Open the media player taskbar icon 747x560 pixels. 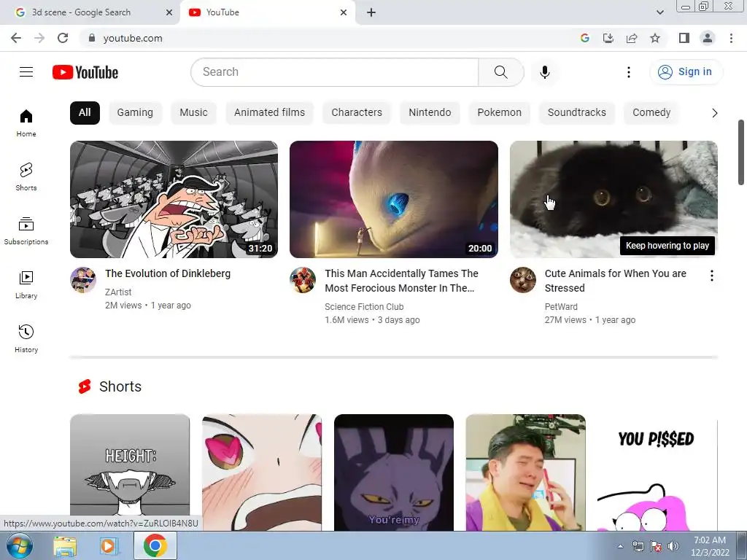pyautogui.click(x=110, y=545)
